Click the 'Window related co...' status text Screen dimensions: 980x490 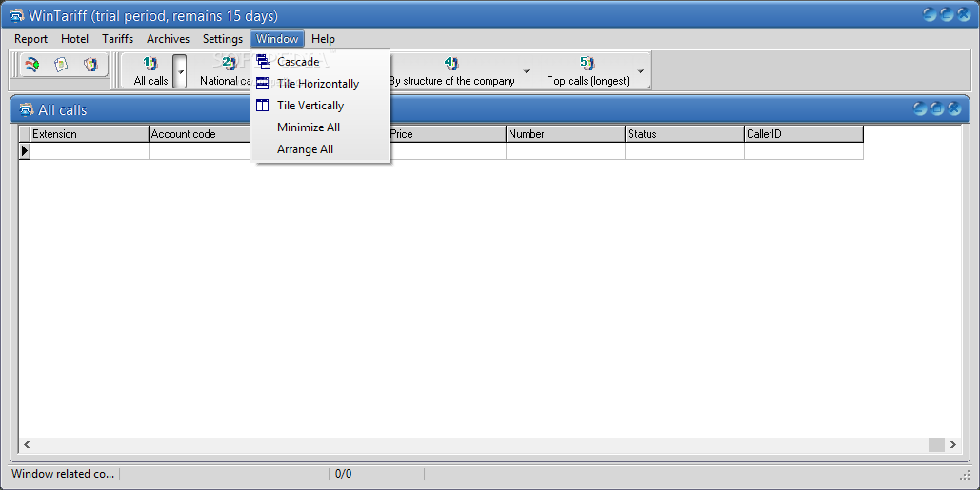click(x=63, y=474)
